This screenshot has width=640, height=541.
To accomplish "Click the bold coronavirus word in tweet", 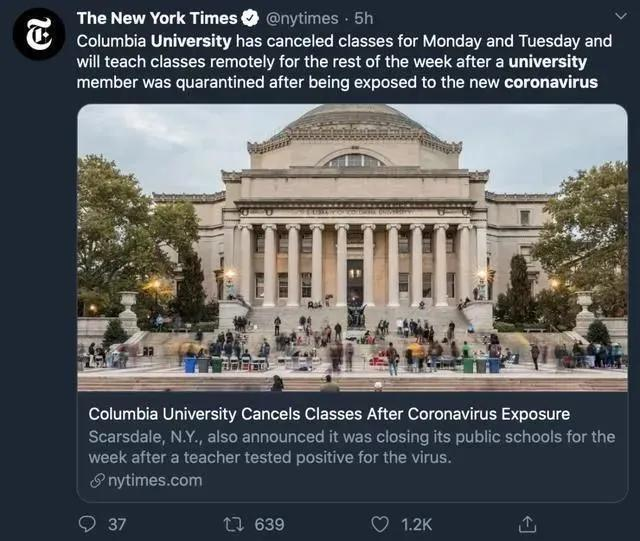I will point(551,82).
